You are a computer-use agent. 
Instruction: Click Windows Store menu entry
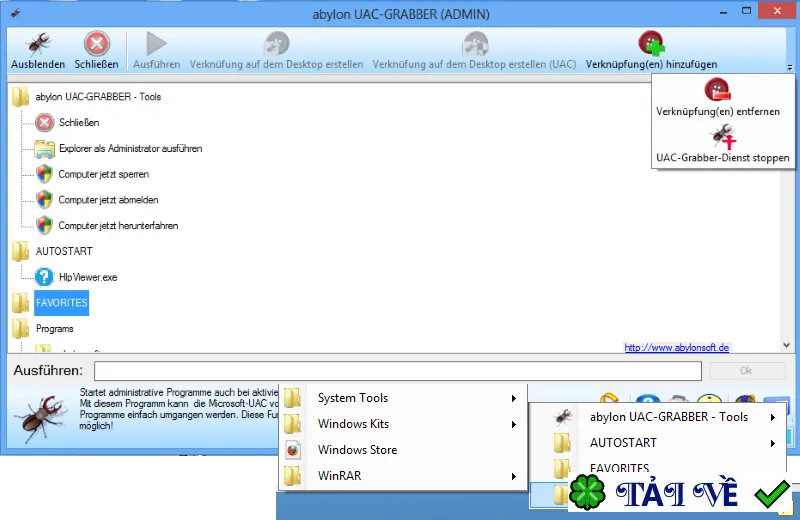403,450
